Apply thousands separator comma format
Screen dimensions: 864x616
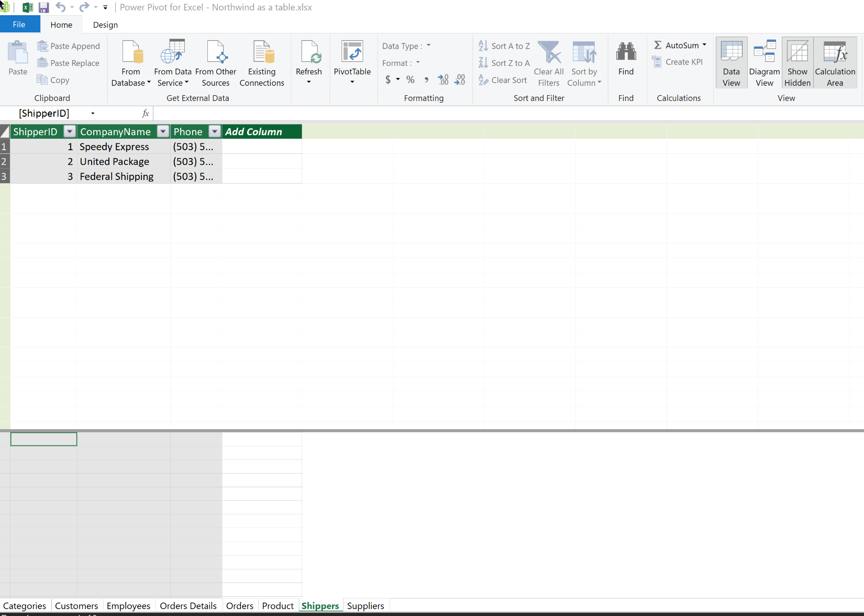pos(426,80)
